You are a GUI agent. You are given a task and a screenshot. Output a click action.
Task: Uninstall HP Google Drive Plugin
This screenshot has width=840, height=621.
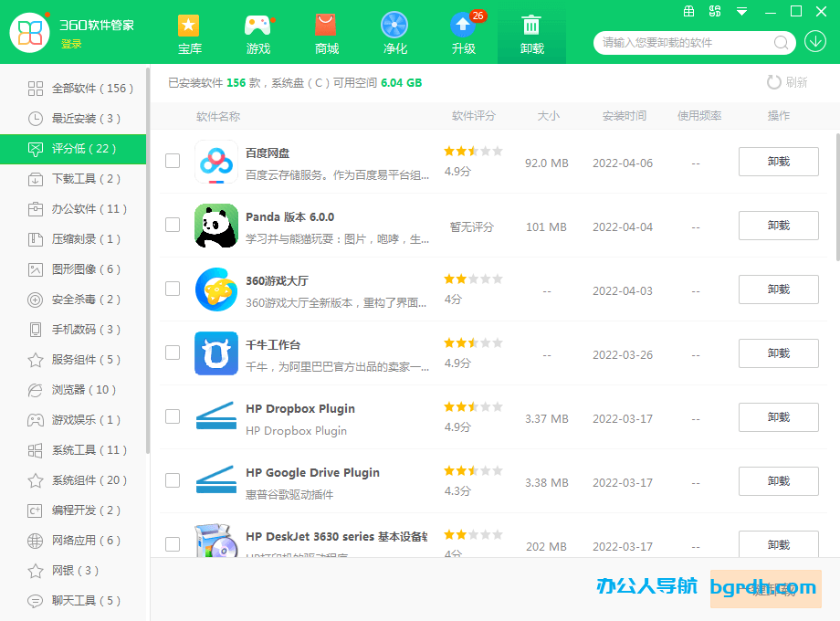pyautogui.click(x=779, y=480)
